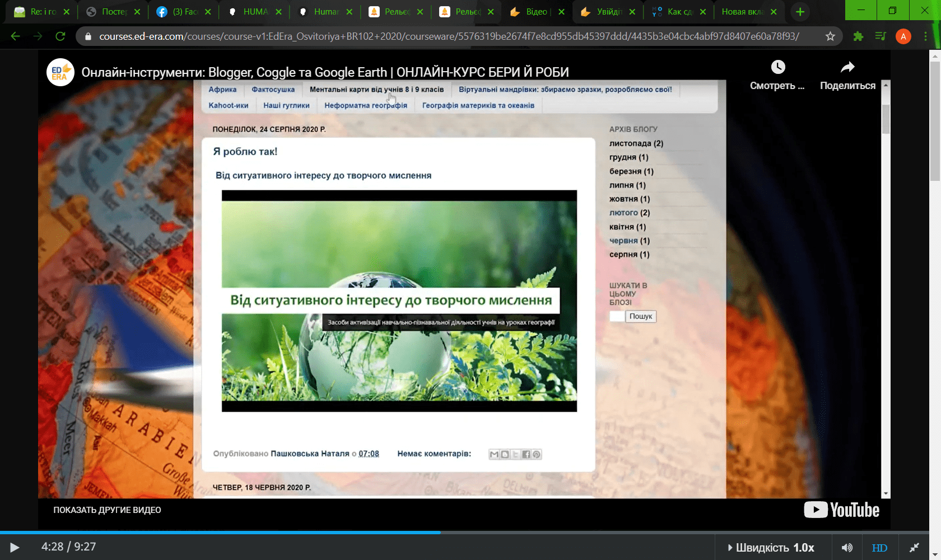The image size is (941, 560).
Task: Open archive entry 'грудня (1)'
Action: pyautogui.click(x=629, y=157)
